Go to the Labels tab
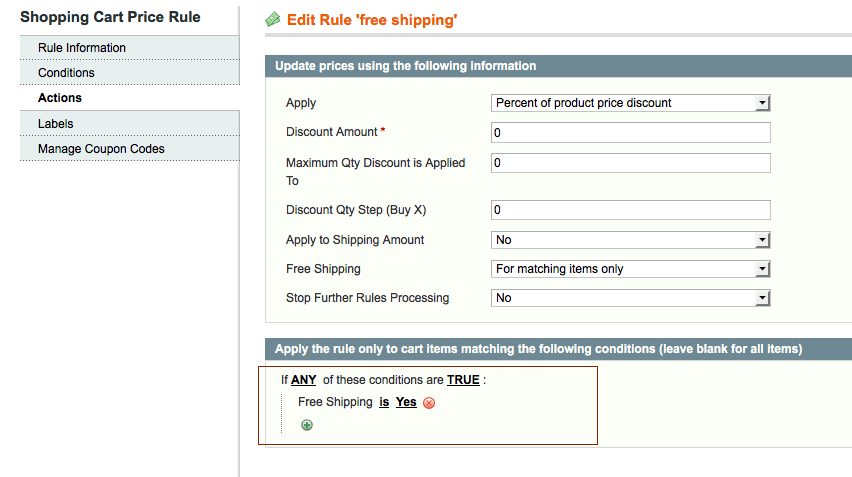852x477 pixels. [56, 124]
